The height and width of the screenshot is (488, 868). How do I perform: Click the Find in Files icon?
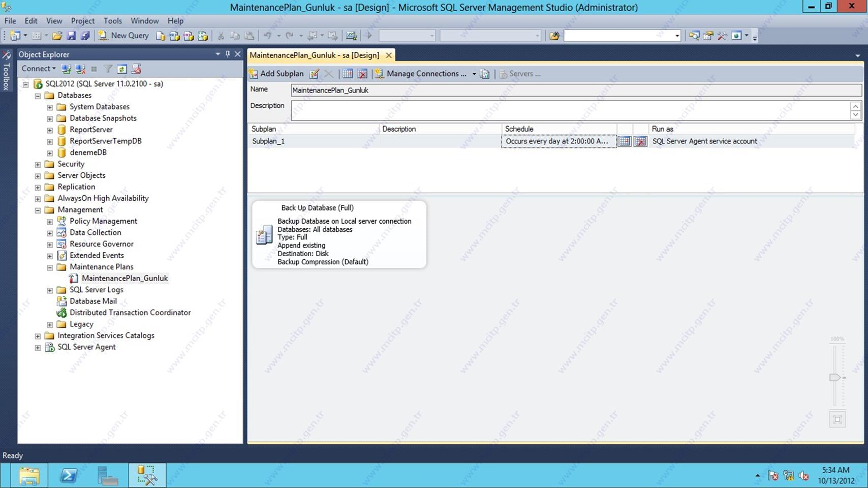[554, 36]
